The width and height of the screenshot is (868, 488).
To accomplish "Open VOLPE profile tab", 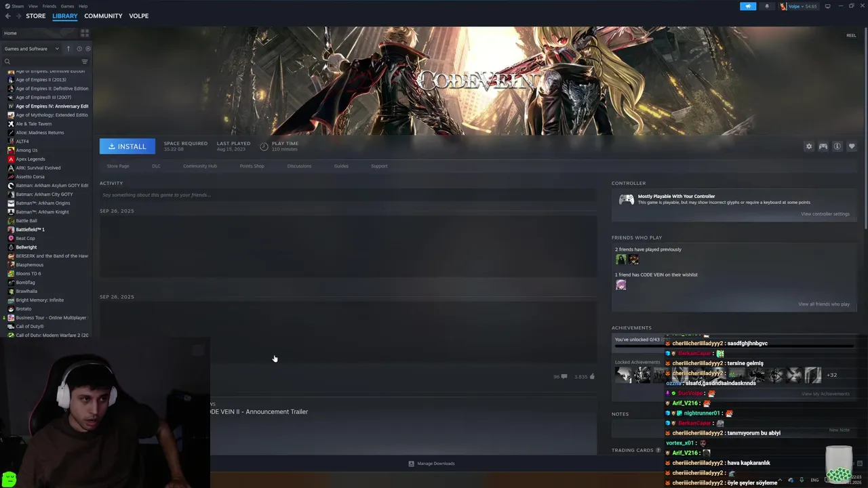I will coord(138,16).
